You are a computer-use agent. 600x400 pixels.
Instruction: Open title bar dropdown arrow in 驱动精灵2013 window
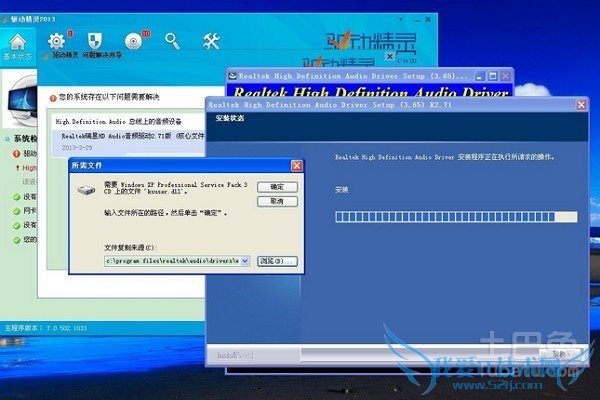[x=401, y=19]
